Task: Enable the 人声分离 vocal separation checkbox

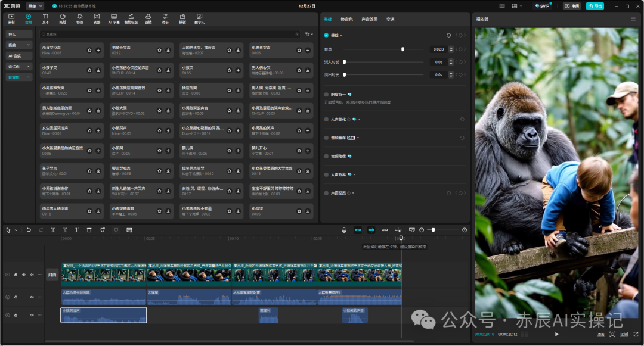Action: 327,174
